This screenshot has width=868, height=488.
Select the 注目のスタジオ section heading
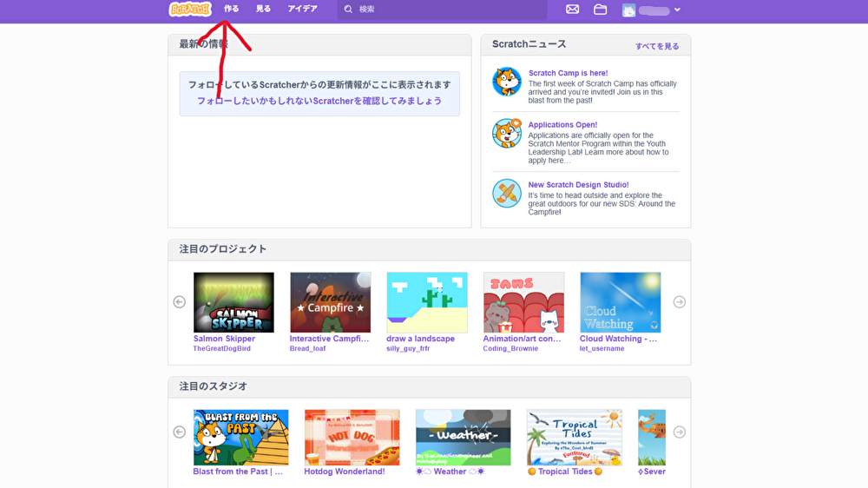click(x=214, y=386)
